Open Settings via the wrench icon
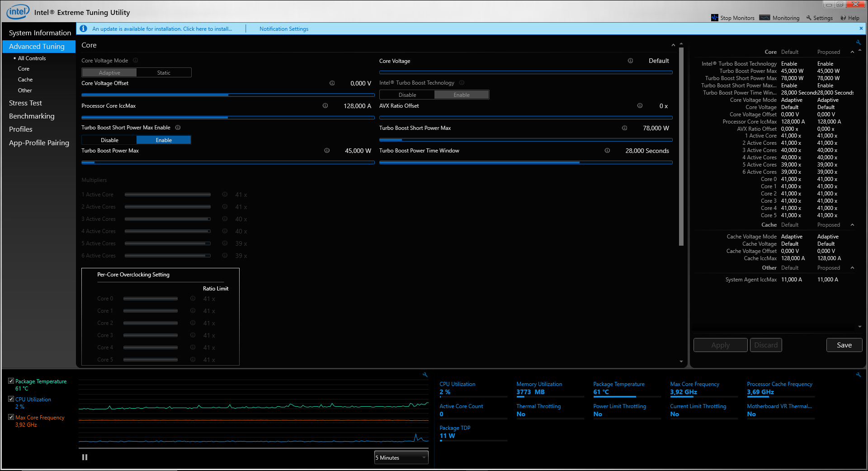 click(809, 18)
